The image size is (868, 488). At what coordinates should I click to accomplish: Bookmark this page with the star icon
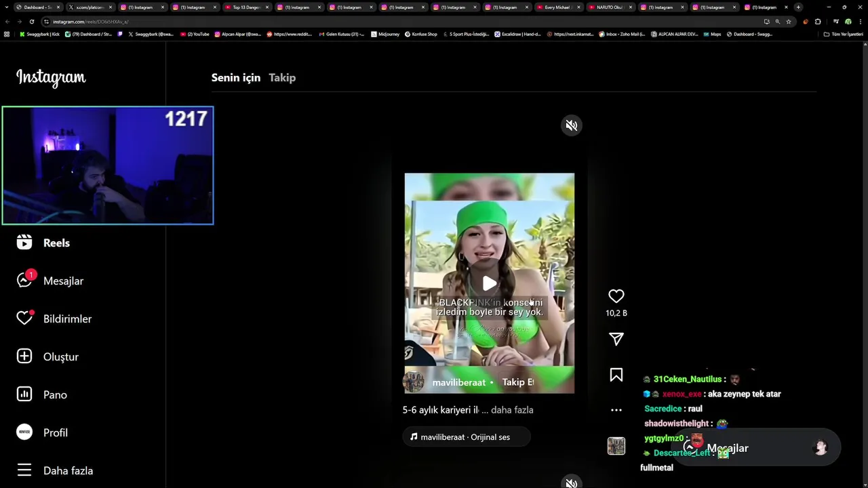click(788, 22)
